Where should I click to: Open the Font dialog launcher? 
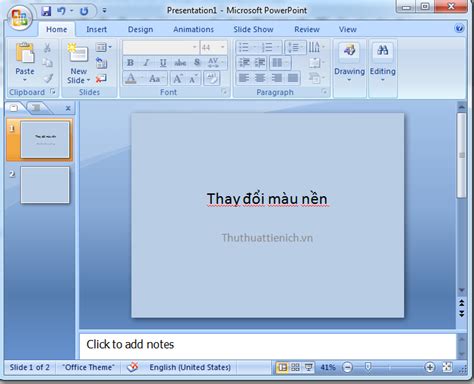point(225,92)
